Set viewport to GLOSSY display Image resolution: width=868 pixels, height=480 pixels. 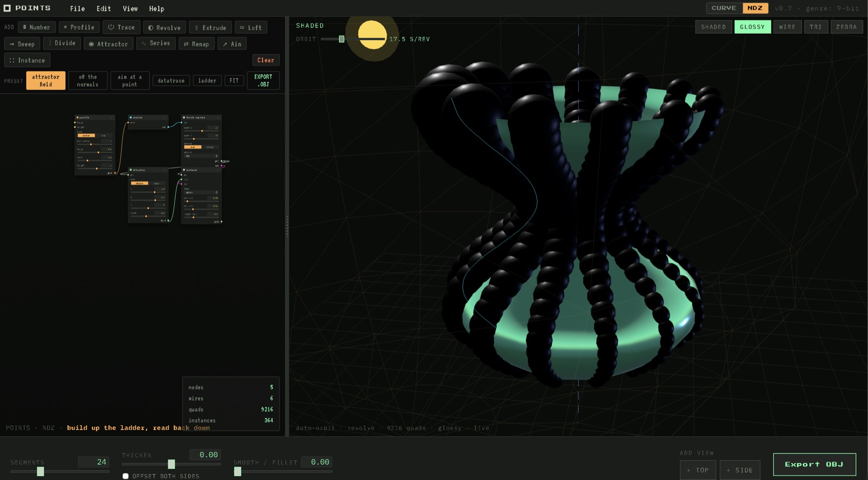pyautogui.click(x=752, y=27)
